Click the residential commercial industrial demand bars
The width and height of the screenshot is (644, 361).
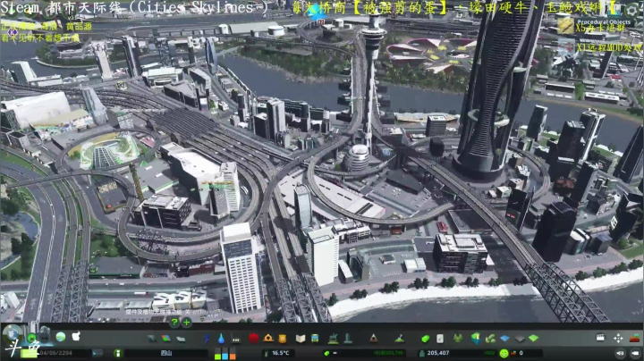click(225, 354)
